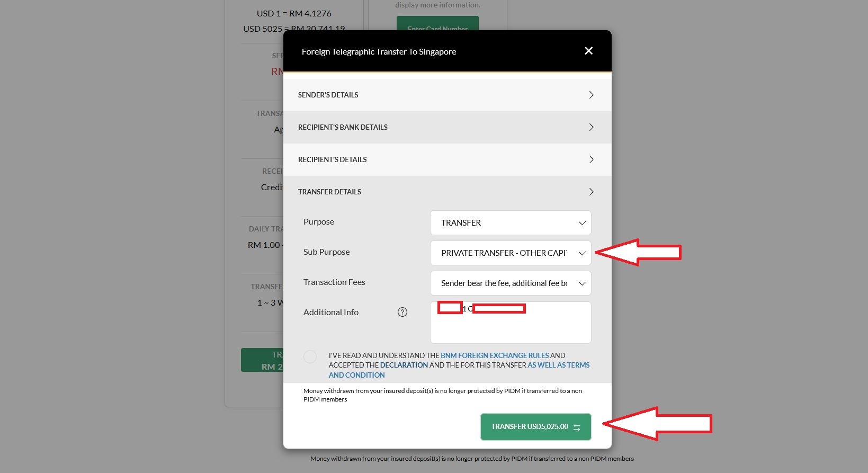The image size is (868, 473).
Task: Click the Additional Info help question mark
Action: (402, 312)
